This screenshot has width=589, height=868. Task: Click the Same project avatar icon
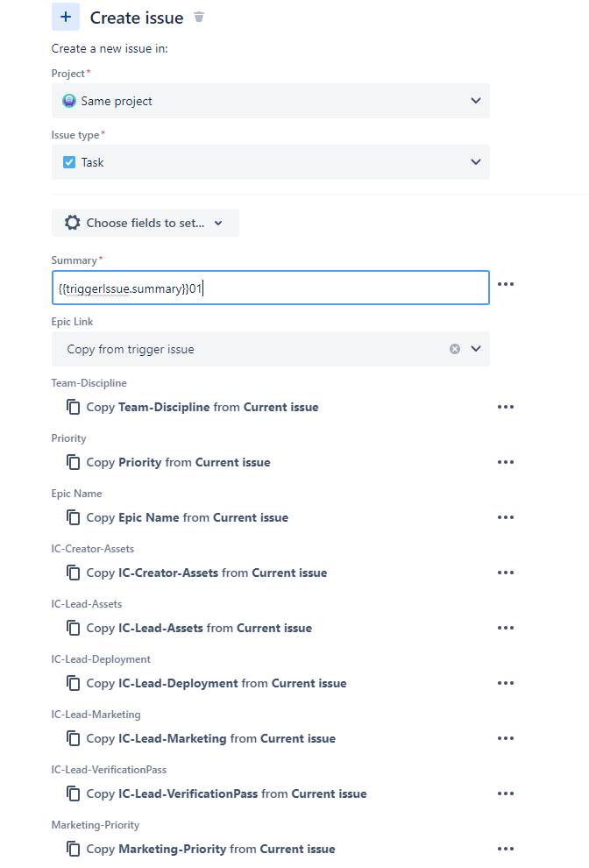click(69, 101)
